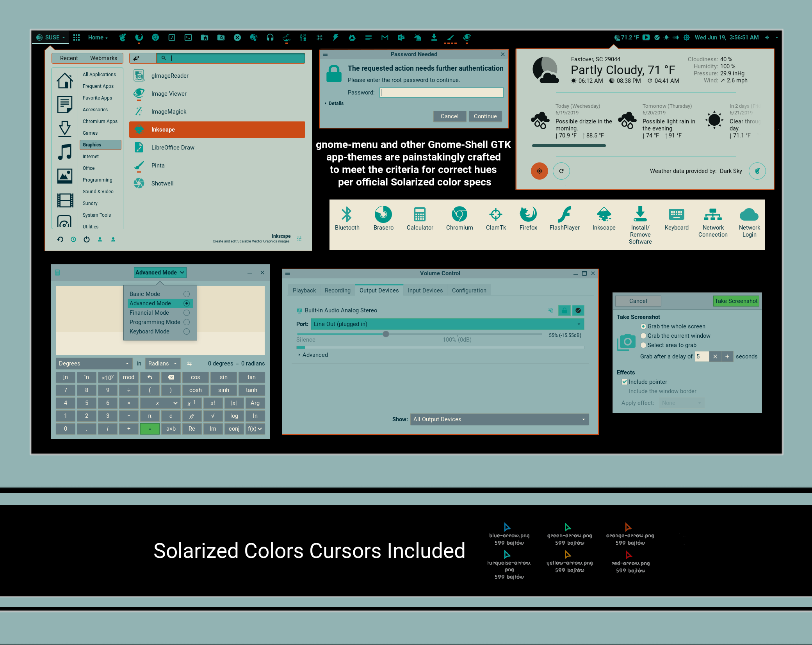Switch to the Configuration tab

pos(469,290)
